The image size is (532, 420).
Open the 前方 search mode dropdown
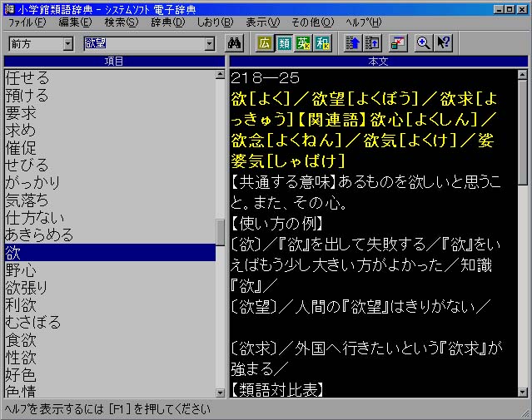tap(67, 43)
